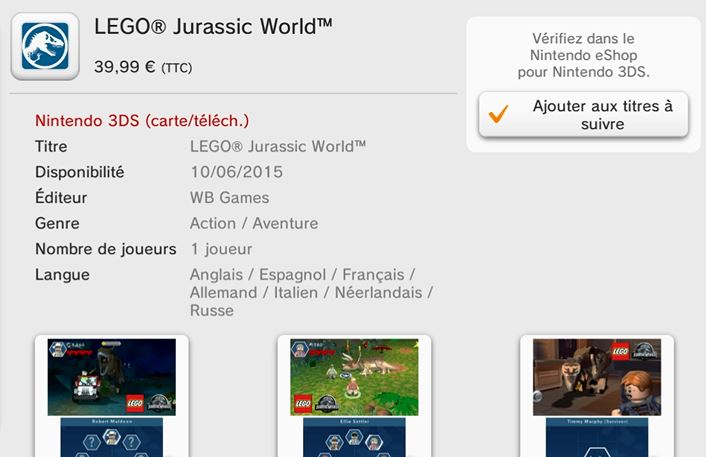Click the Nombre de joueurs label
Image resolution: width=706 pixels, height=457 pixels.
pyautogui.click(x=106, y=249)
